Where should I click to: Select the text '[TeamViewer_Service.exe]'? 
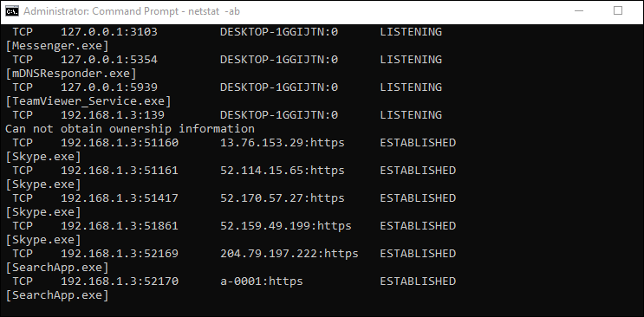[88, 101]
